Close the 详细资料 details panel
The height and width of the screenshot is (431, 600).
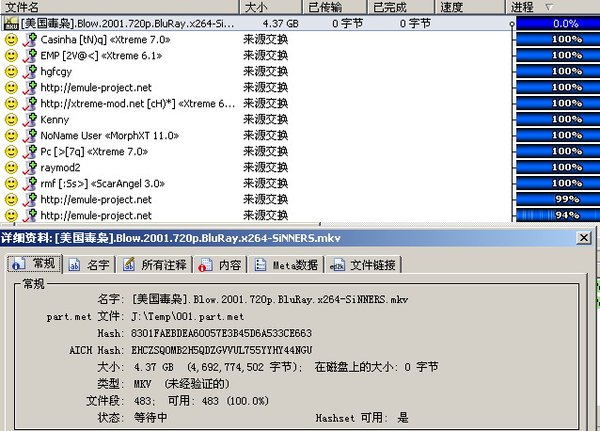584,238
